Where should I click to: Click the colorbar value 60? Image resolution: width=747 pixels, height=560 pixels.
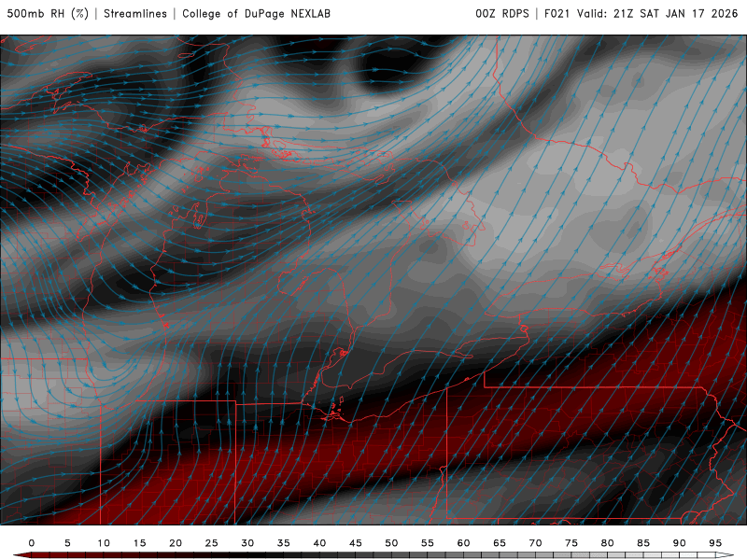click(463, 543)
